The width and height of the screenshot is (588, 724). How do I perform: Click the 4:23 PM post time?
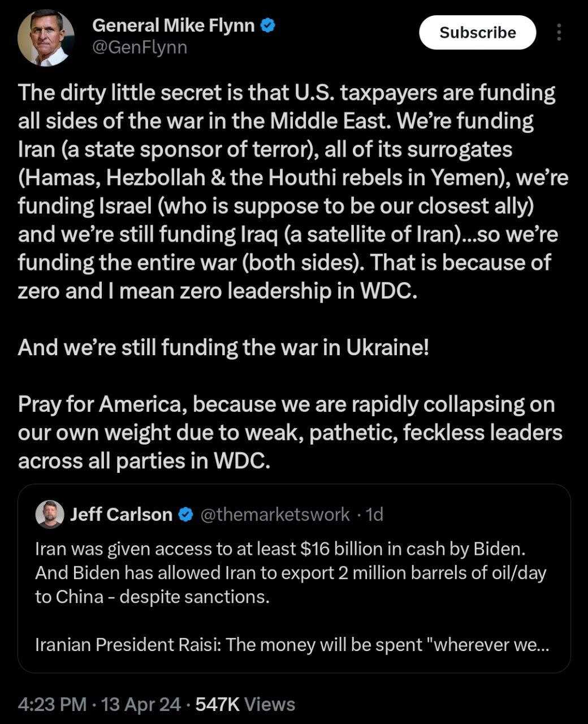pyautogui.click(x=52, y=704)
